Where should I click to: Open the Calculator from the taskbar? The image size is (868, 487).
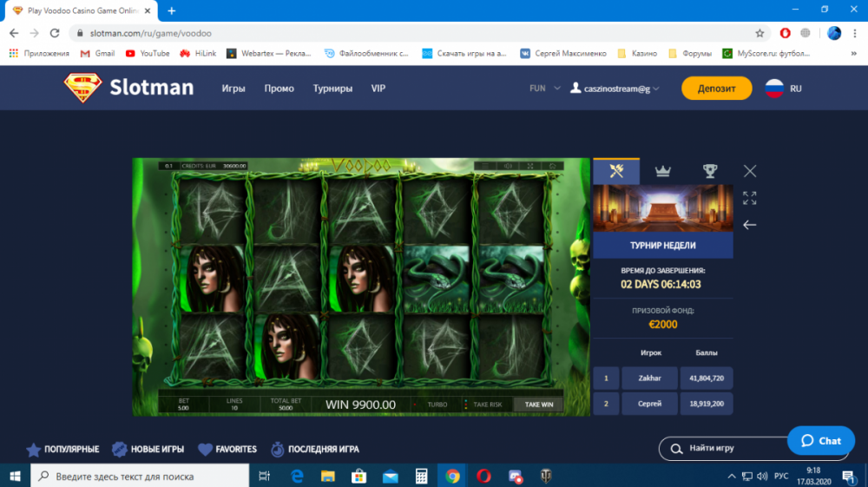pos(421,476)
